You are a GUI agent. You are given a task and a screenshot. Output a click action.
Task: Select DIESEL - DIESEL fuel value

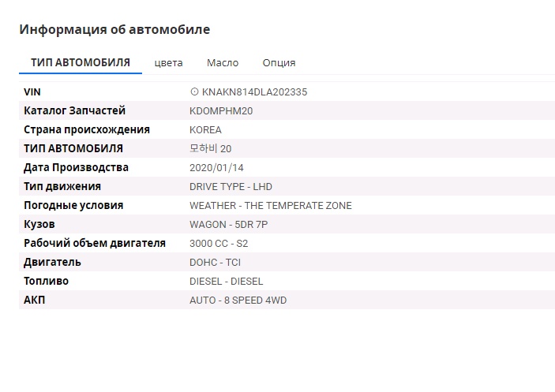point(226,282)
